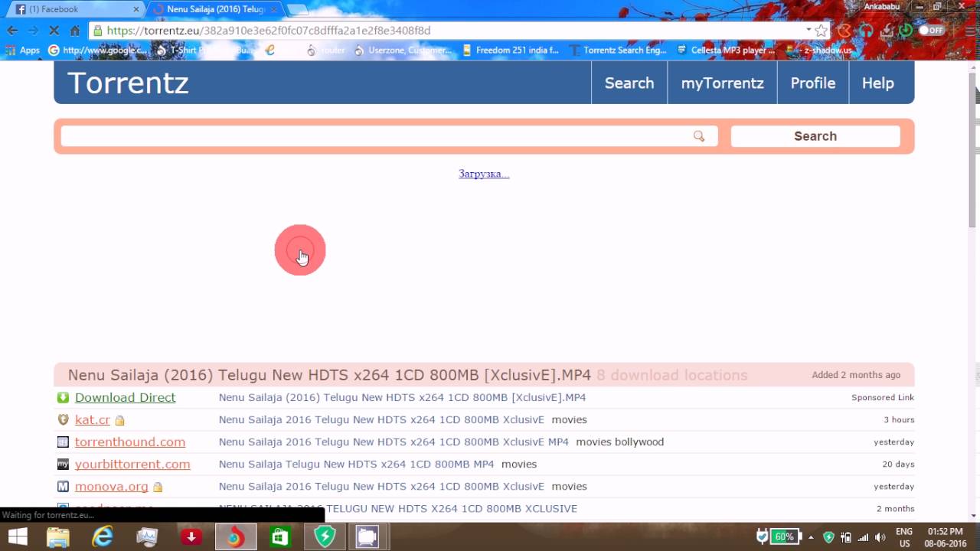Open the http://www.google.c... bookmark
The height and width of the screenshot is (551, 980).
pos(97,51)
